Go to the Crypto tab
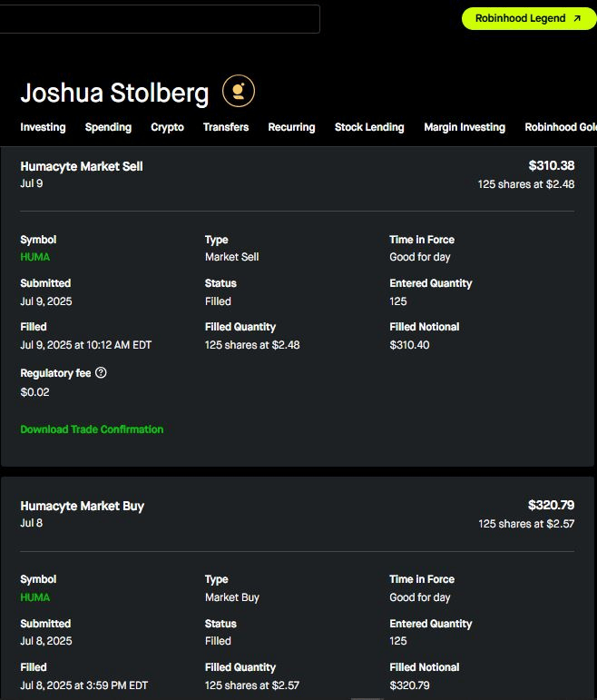Image resolution: width=597 pixels, height=700 pixels. pos(167,127)
